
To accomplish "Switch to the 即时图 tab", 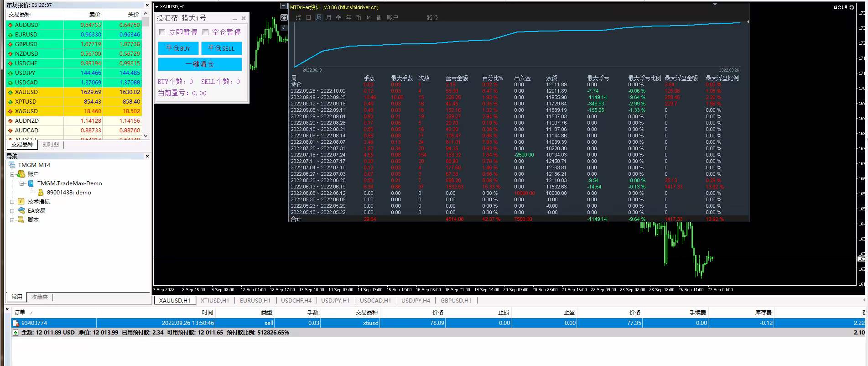I will pos(51,144).
